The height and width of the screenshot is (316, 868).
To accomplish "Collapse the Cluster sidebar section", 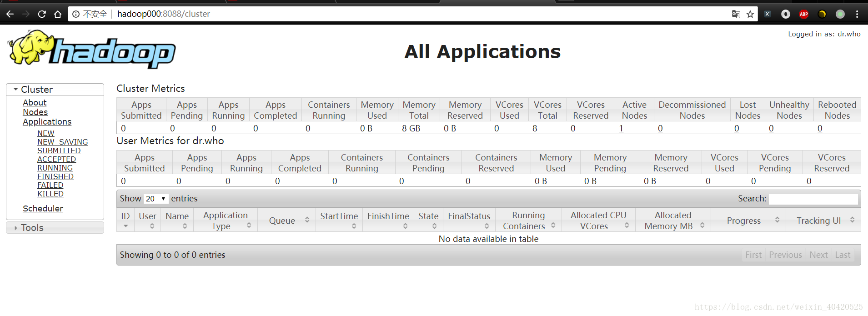I will (x=55, y=90).
